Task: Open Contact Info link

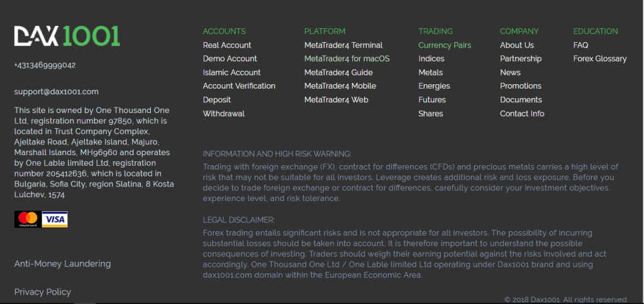Action: coord(522,114)
